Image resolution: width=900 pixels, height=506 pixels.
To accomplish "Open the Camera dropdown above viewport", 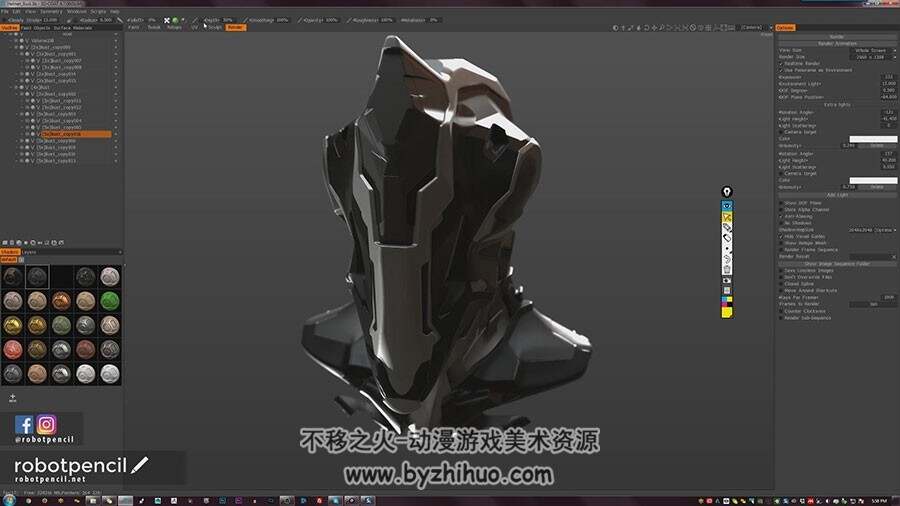I will [x=756, y=28].
